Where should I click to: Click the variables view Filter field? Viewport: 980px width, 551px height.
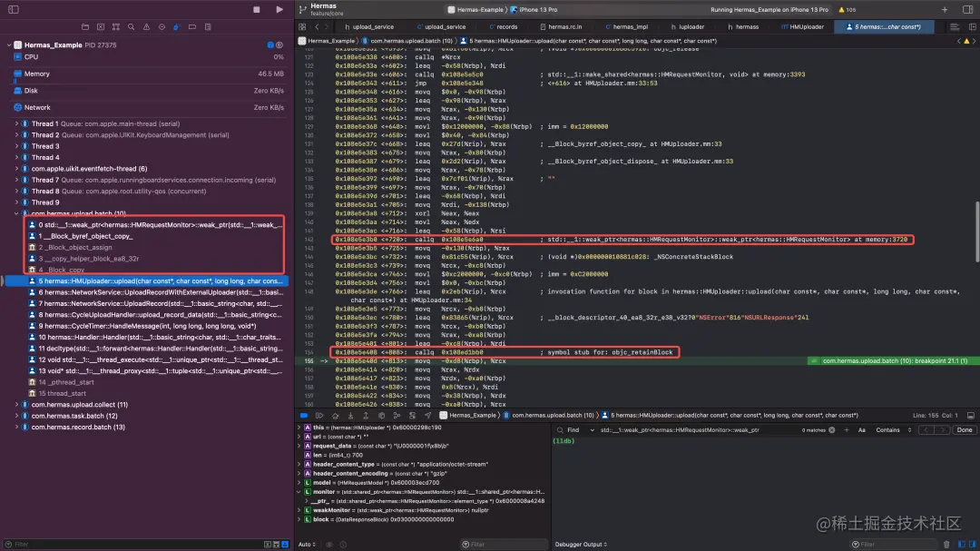[x=503, y=545]
